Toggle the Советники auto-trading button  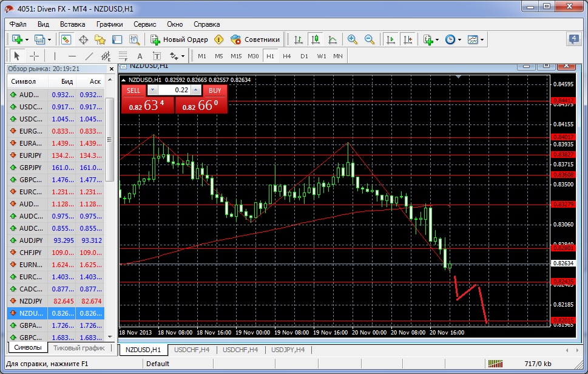click(255, 39)
